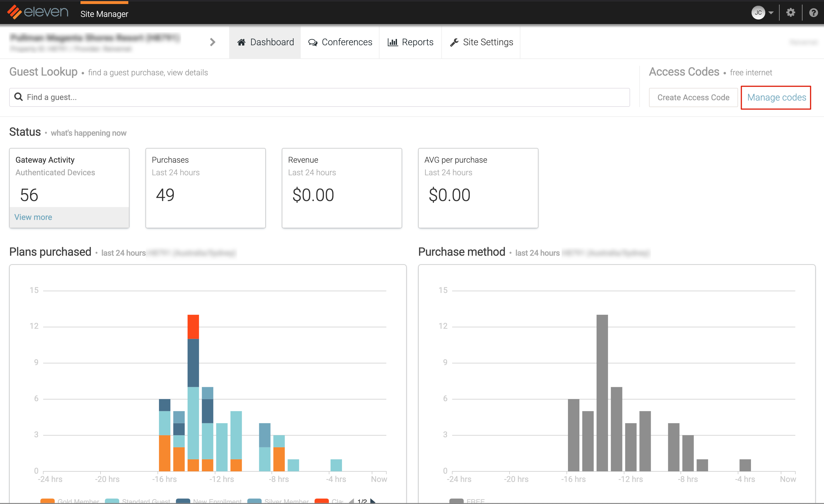The width and height of the screenshot is (824, 504).
Task: Click the Authenticated Devices count 56
Action: [29, 195]
